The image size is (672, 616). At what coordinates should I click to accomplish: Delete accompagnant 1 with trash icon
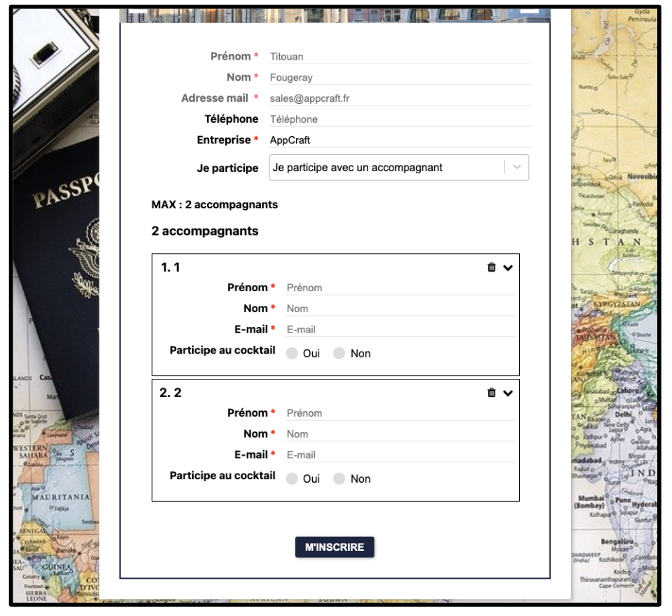pos(492,267)
